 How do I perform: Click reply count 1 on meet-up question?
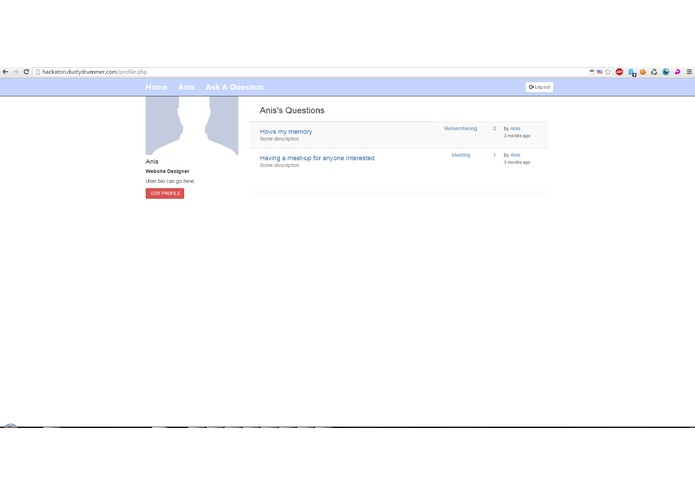(494, 155)
